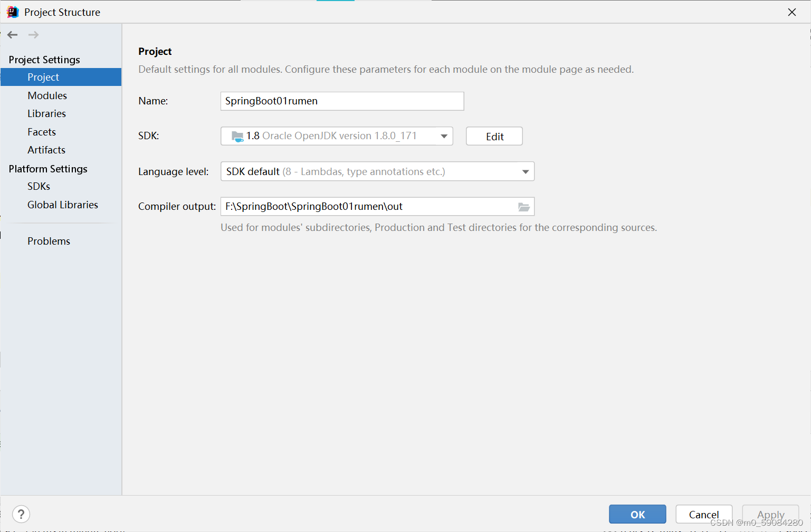Image resolution: width=811 pixels, height=532 pixels.
Task: Click the IntelliJ logo in the title bar
Action: click(x=12, y=12)
